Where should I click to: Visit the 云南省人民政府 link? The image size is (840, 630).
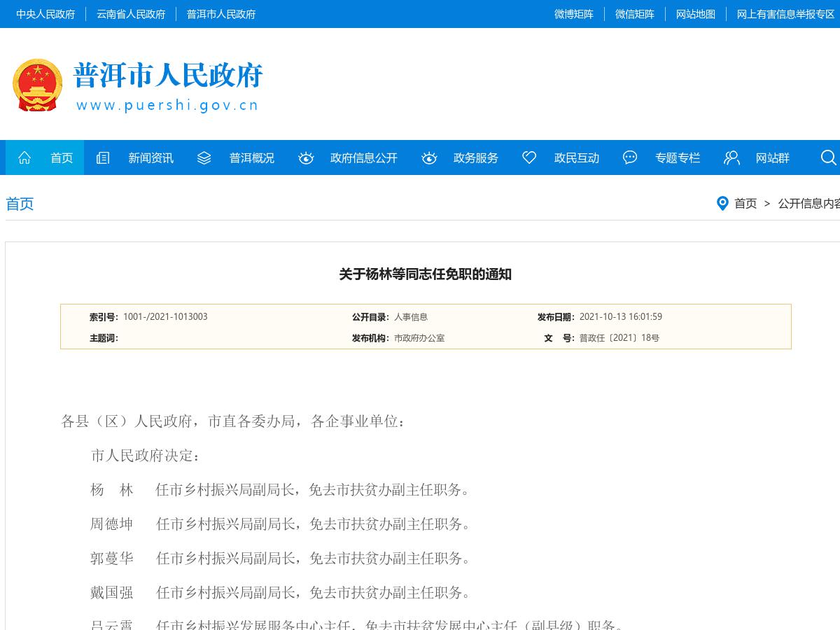click(131, 14)
